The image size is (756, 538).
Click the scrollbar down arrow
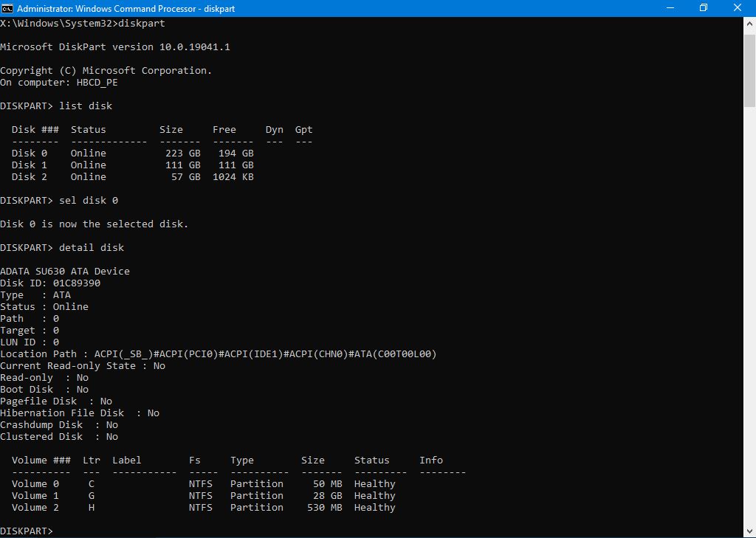coord(749,531)
